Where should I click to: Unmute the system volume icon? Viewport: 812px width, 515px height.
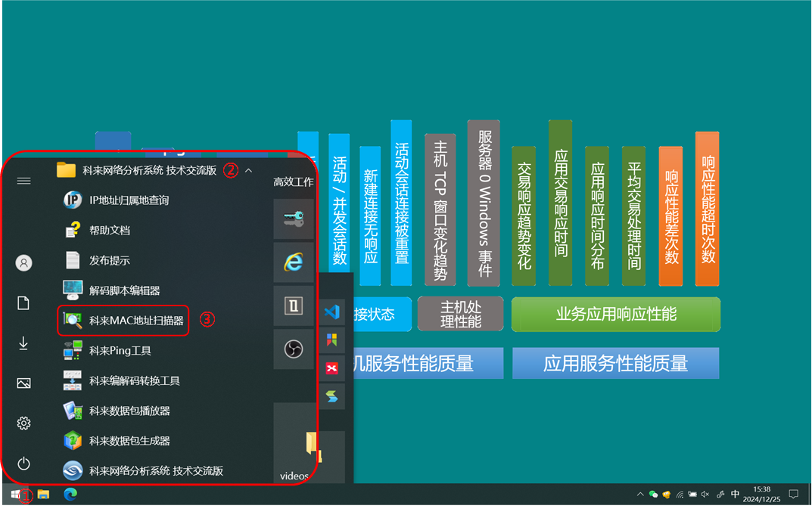click(x=705, y=494)
